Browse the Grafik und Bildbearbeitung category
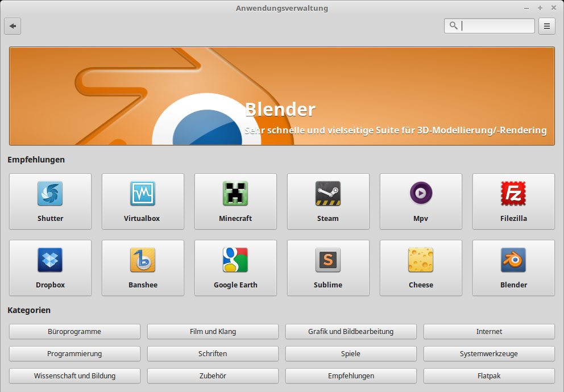Viewport: 564px width, 392px height. pos(351,331)
